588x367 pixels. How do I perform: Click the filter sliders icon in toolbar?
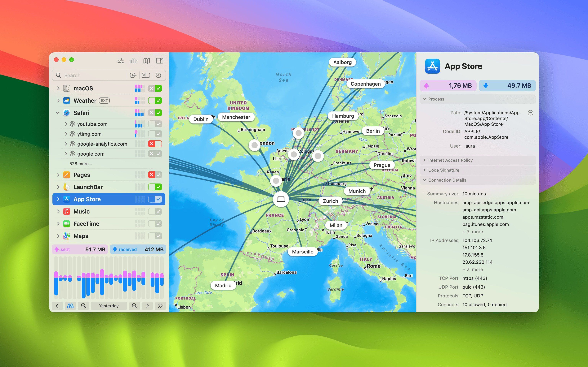pyautogui.click(x=121, y=61)
